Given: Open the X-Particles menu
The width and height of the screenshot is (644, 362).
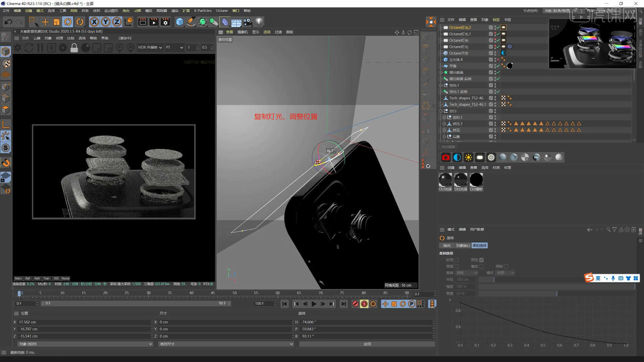Looking at the screenshot, I should [202, 10].
